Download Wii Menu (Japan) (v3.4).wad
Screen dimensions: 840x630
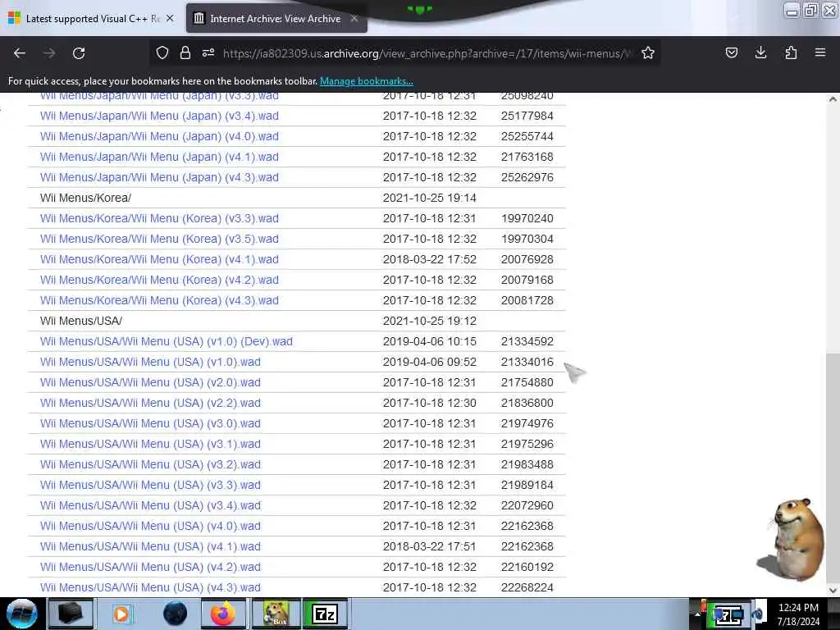click(159, 116)
